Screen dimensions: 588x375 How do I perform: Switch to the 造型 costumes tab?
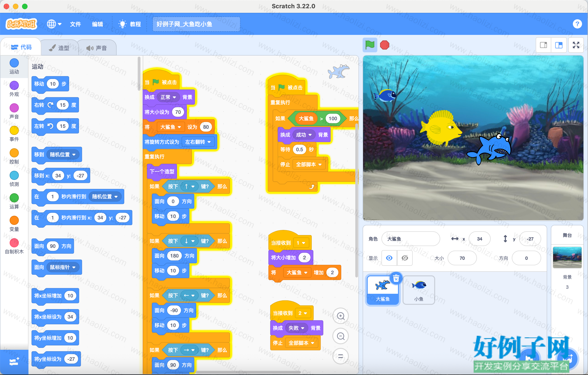pos(59,48)
